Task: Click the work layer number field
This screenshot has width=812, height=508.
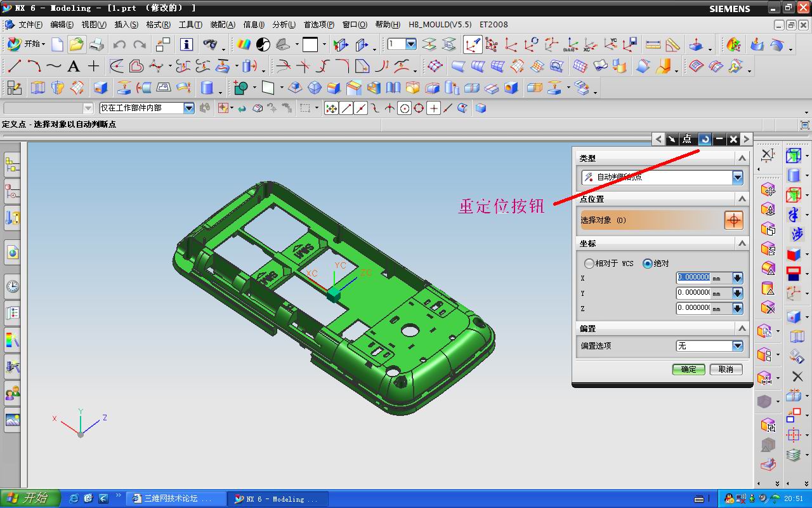Action: [396, 44]
